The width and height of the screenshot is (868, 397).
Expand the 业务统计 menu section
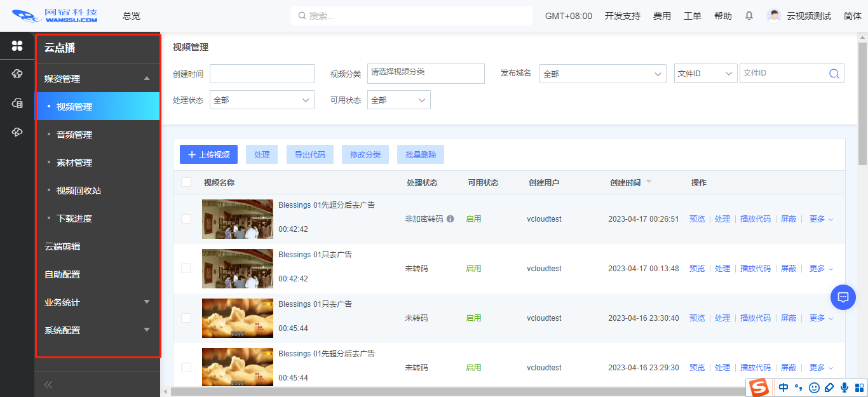[x=97, y=302]
